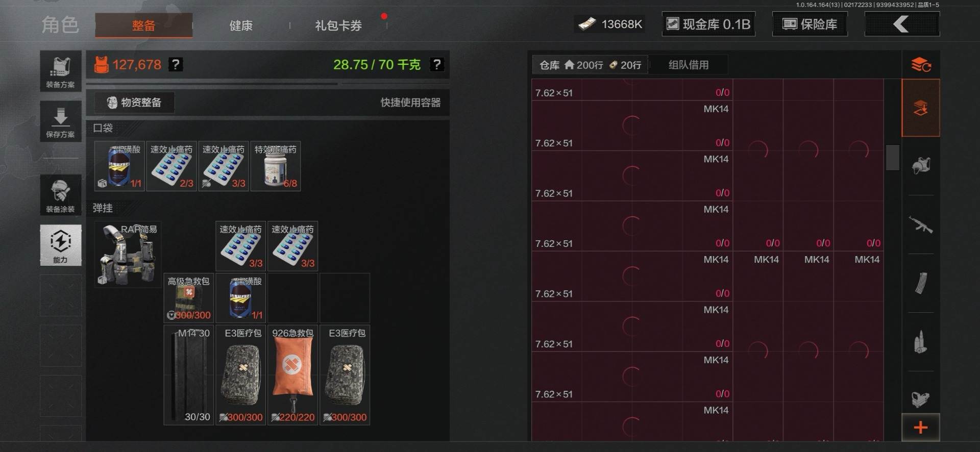Switch to the 健康 tab
This screenshot has width=980, height=452.
coord(241,26)
